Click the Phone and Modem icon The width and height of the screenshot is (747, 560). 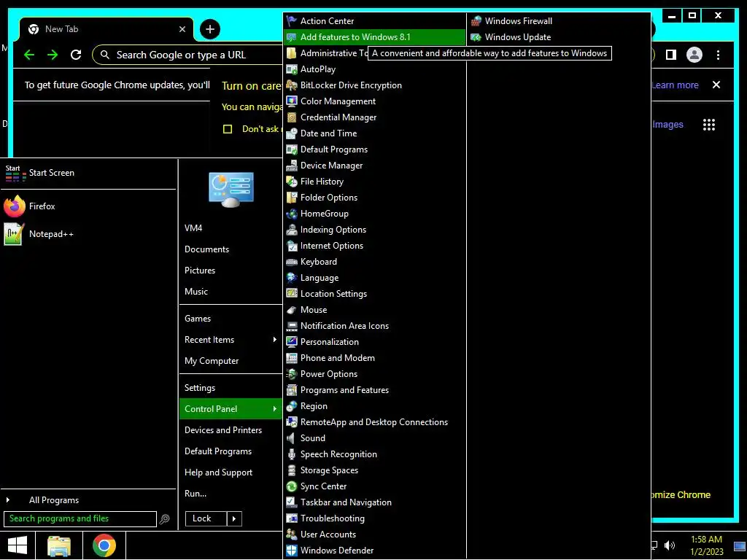click(x=292, y=358)
